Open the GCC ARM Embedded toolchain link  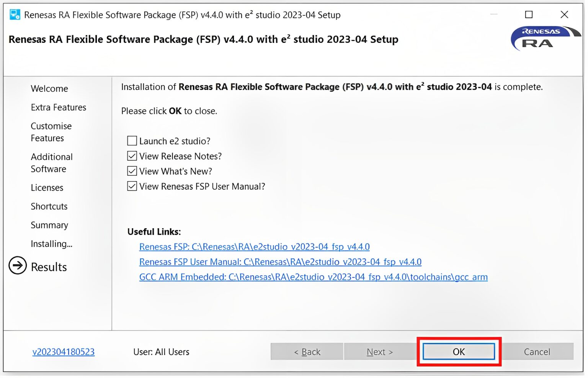point(313,277)
